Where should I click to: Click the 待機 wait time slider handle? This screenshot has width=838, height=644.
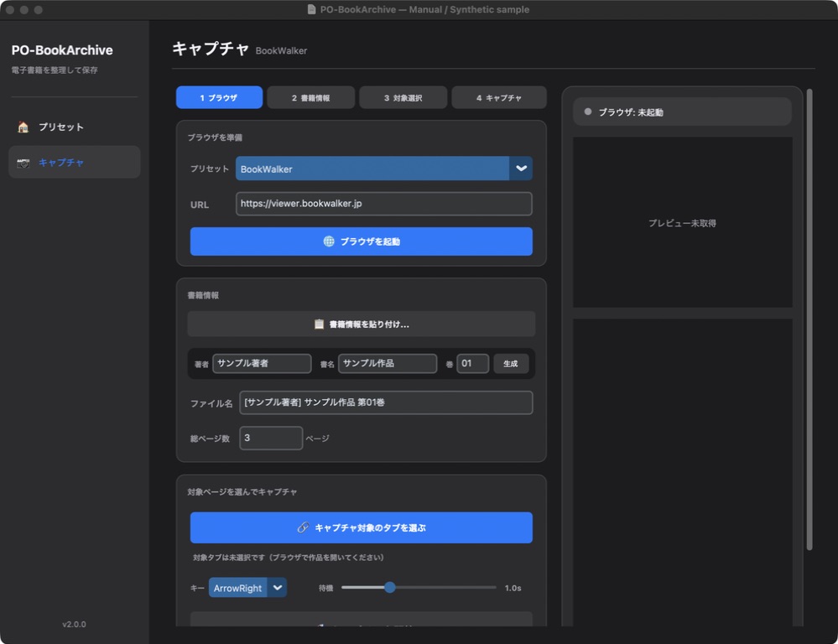[x=390, y=587]
